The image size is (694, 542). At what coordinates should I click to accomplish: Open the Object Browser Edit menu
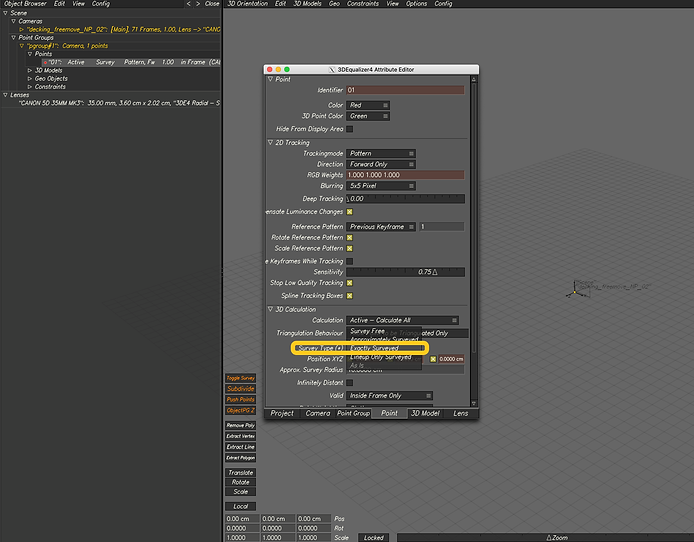59,4
